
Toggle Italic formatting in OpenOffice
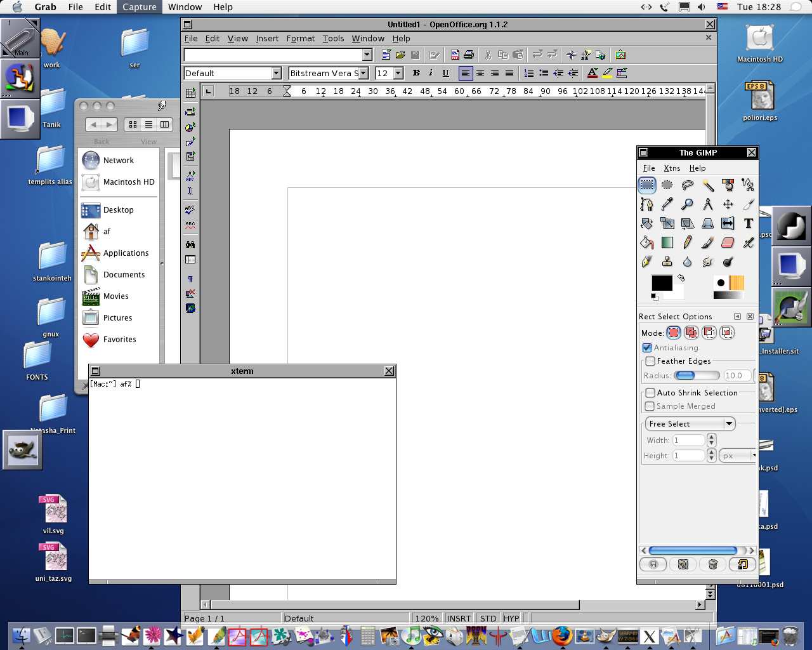(x=431, y=73)
